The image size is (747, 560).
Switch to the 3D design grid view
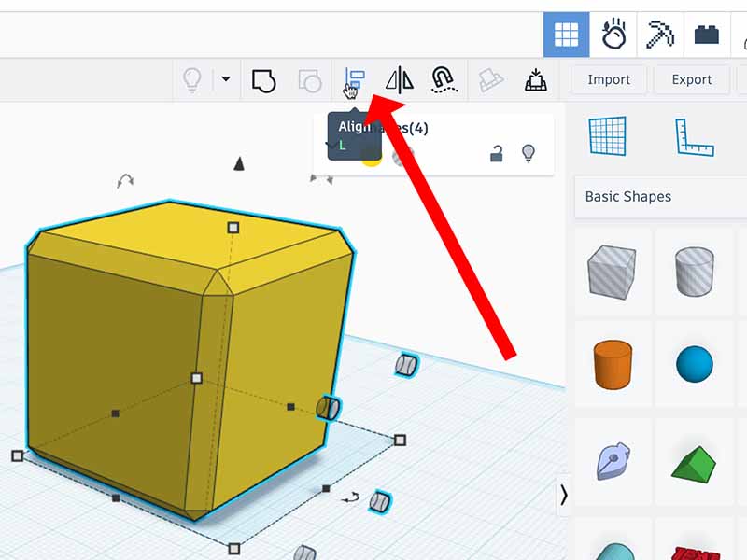click(566, 35)
